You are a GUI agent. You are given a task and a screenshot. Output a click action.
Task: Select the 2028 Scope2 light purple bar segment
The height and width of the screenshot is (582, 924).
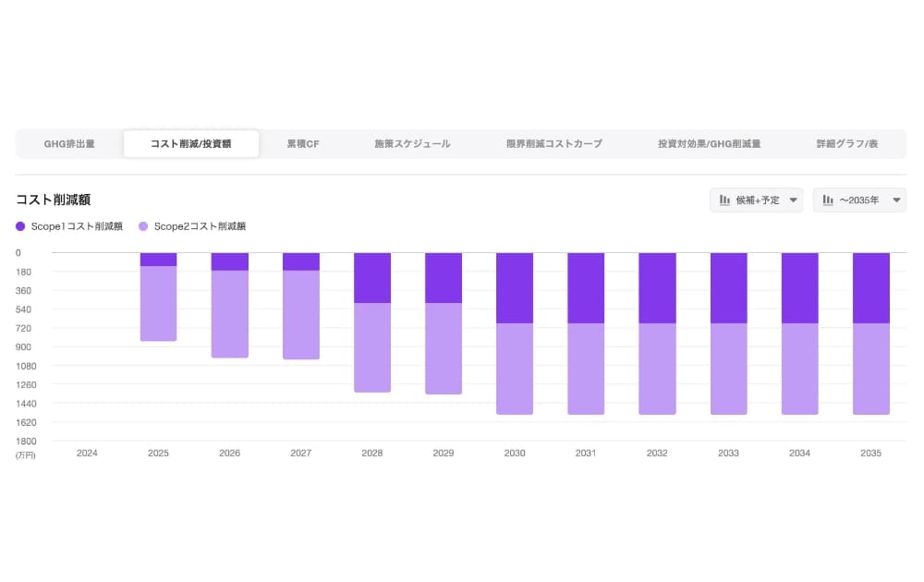click(x=372, y=347)
